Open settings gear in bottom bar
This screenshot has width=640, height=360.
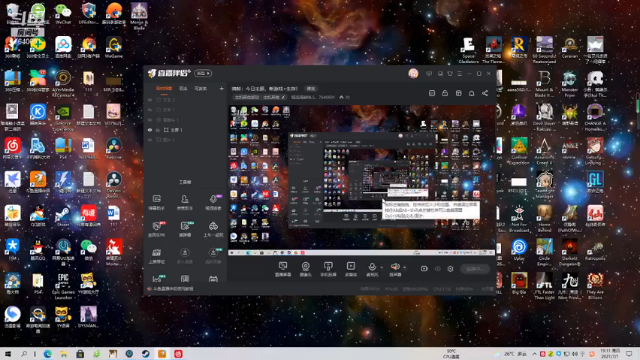(450, 269)
